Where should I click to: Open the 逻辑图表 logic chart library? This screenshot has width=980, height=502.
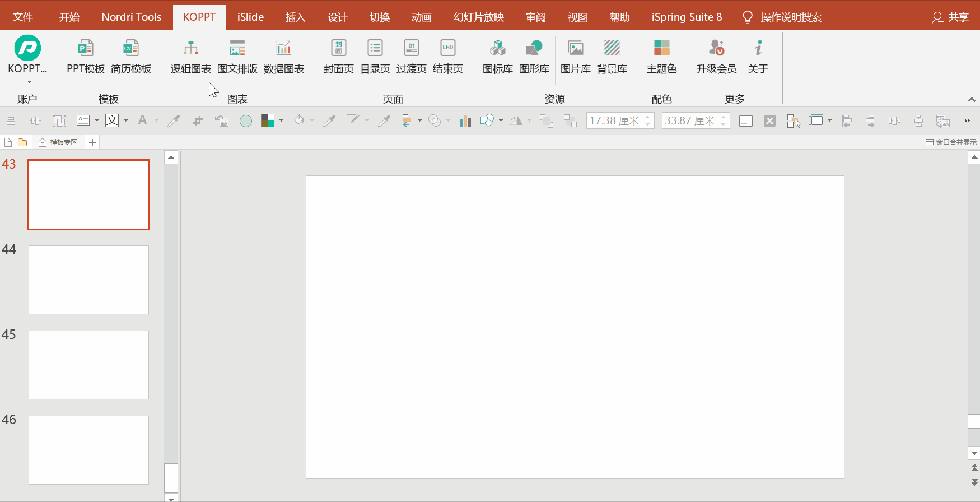click(x=190, y=56)
